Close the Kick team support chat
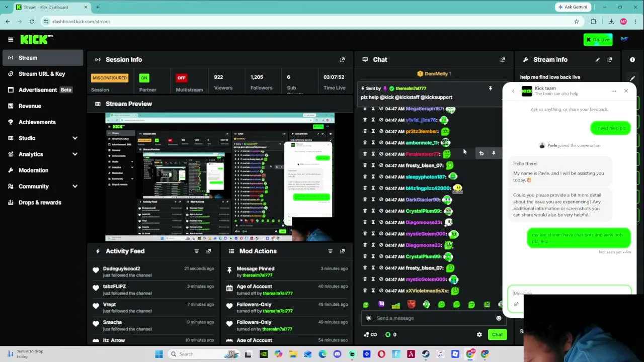 (x=626, y=91)
